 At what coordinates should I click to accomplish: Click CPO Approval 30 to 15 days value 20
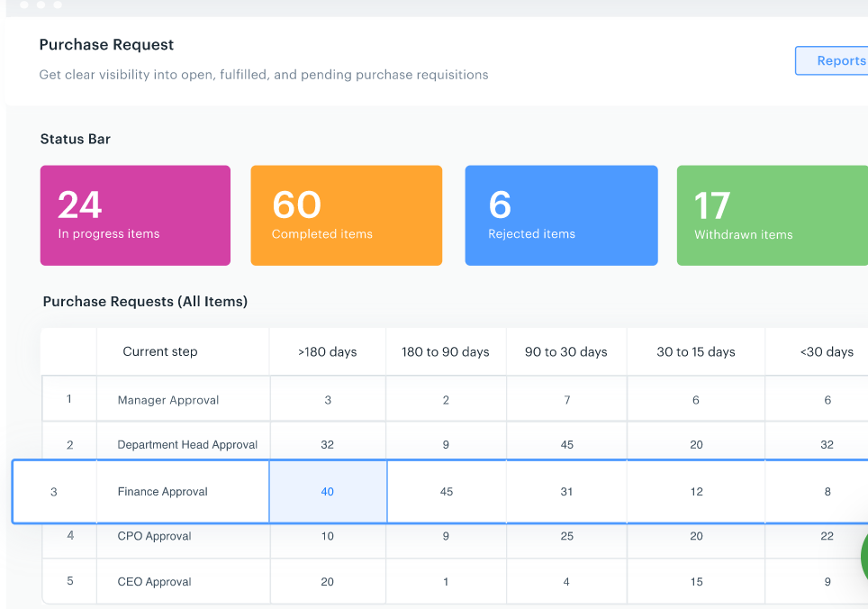[696, 536]
